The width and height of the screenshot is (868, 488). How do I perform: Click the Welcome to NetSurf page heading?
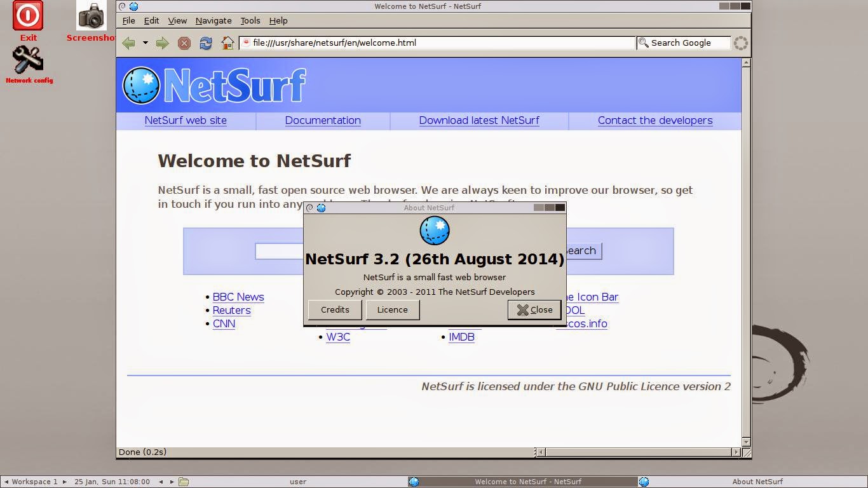[x=254, y=161]
